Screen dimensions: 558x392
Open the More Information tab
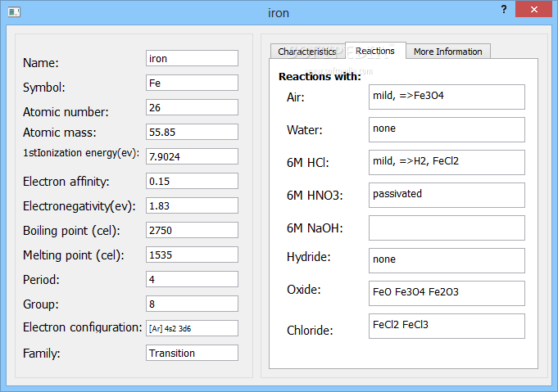[448, 52]
